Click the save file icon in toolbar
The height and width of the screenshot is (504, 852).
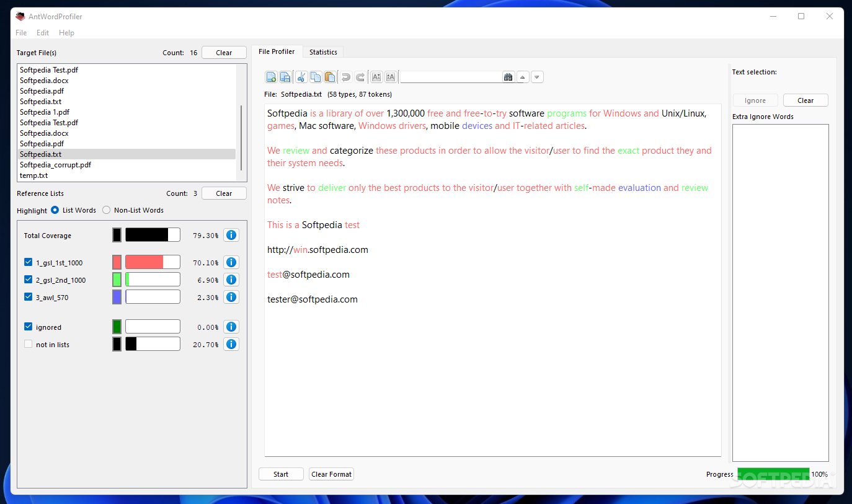click(x=285, y=77)
